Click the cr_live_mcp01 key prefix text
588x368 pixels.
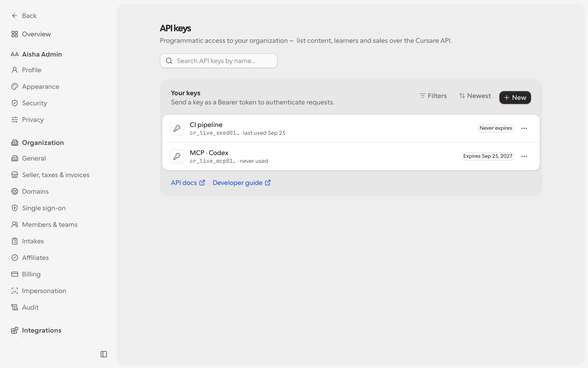213,161
